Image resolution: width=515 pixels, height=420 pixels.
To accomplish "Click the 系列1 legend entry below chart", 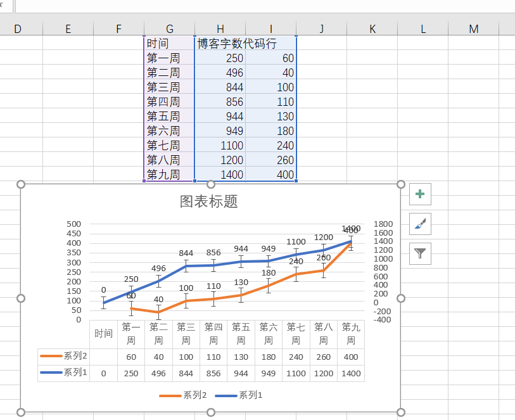I will click(239, 395).
